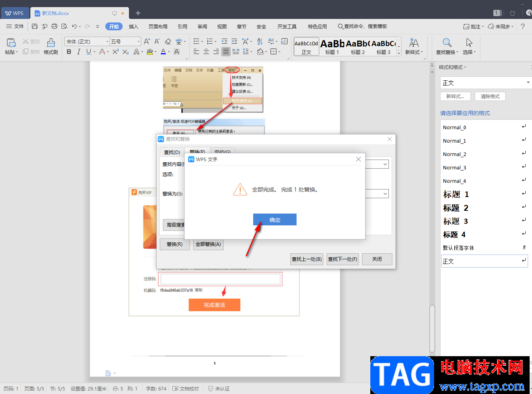Toggle Bold formatting
Viewport: 532px width, 394px height.
coord(69,52)
